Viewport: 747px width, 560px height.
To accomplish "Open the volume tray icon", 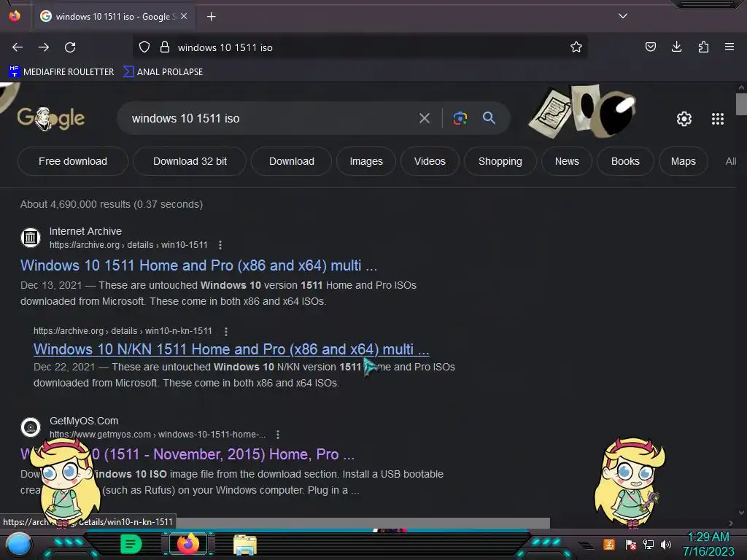I will pos(665,544).
